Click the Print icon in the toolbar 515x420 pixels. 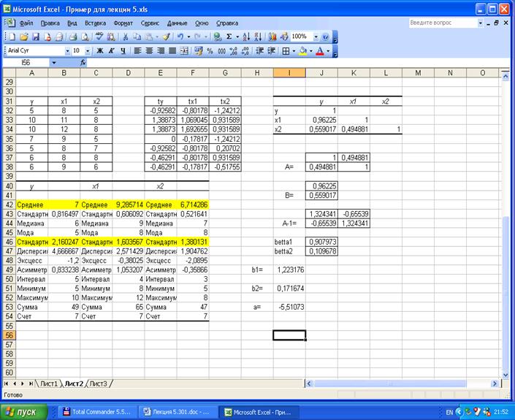pos(73,37)
